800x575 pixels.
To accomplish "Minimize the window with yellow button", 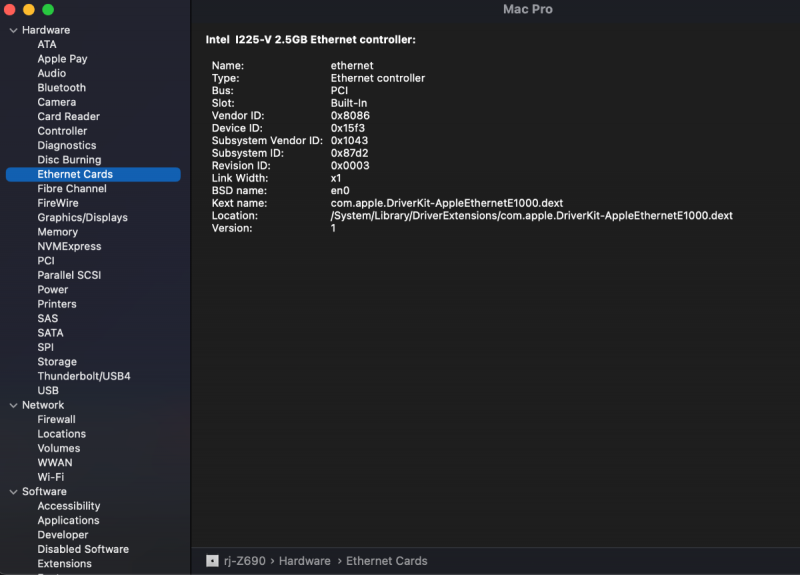I will 29,9.
